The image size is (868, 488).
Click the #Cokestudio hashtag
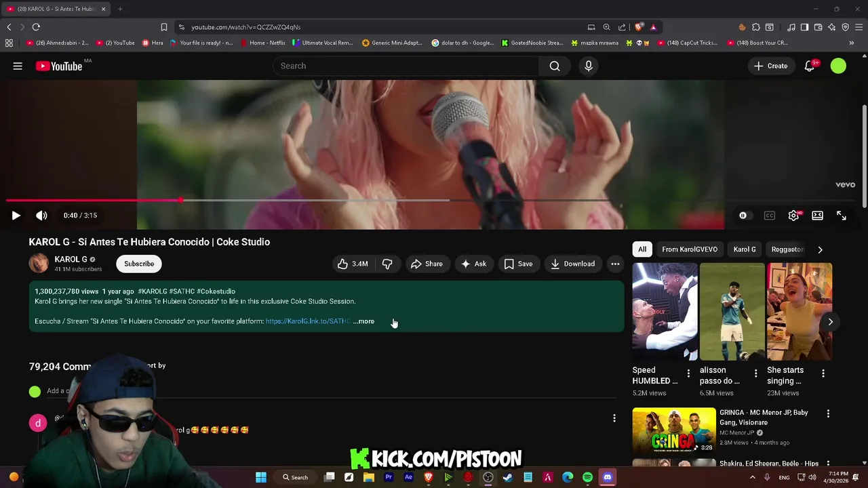(216, 291)
